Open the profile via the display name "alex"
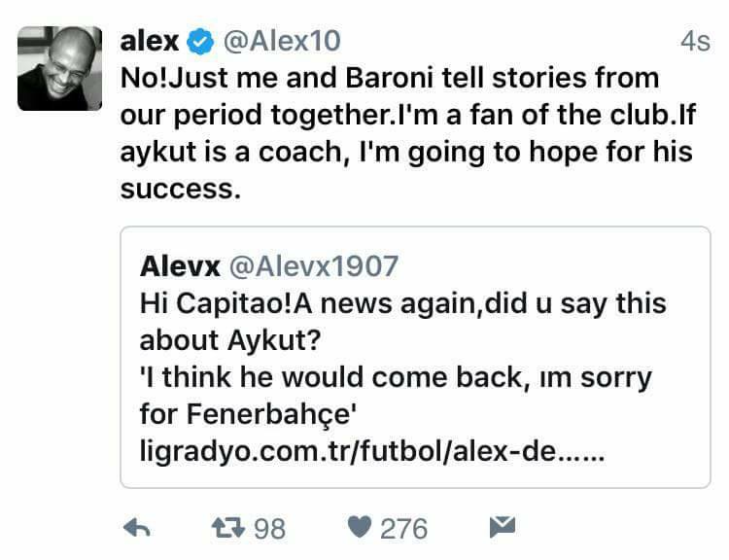The image size is (729, 560). pos(150,42)
